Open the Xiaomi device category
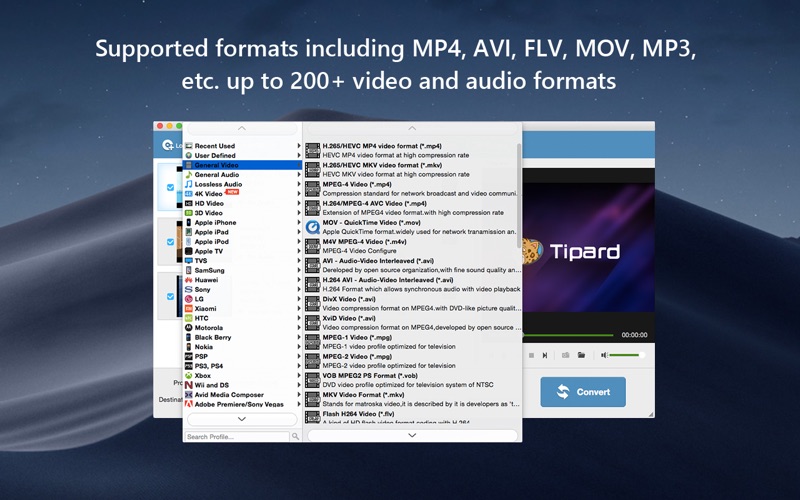Viewport: 800px width, 500px height. (242, 309)
